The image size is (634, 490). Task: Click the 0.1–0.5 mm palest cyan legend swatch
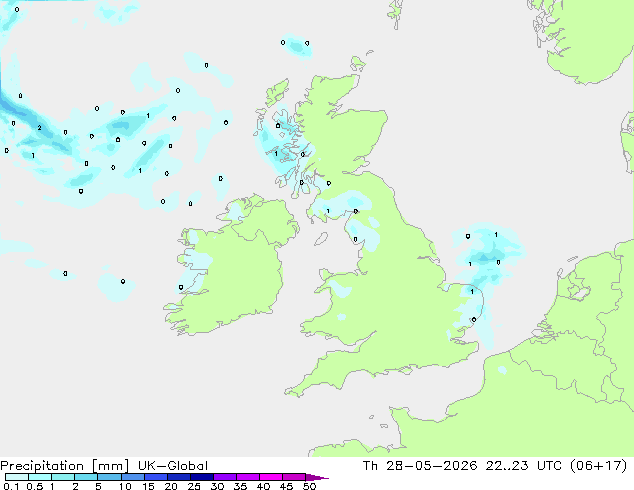(17, 477)
